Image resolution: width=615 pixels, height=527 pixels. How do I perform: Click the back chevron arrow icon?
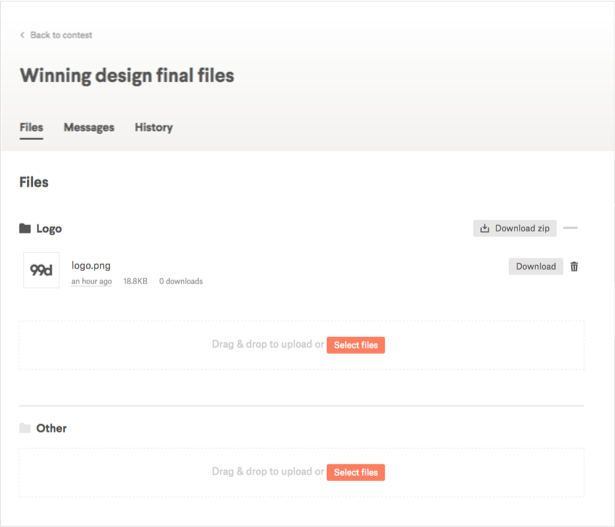(23, 35)
